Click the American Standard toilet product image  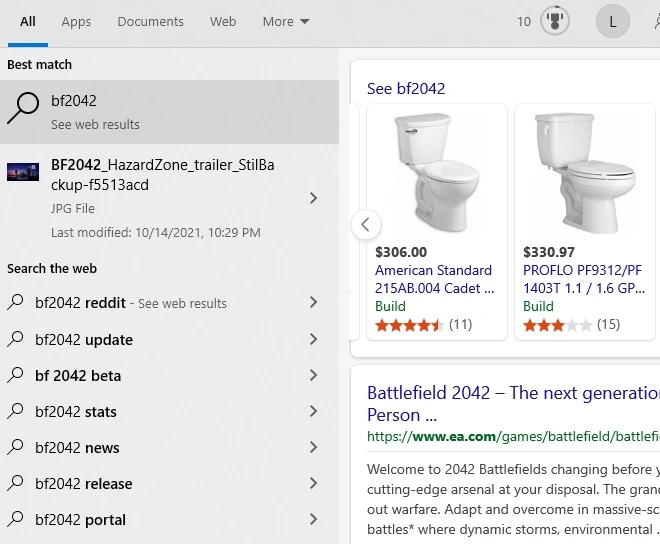pyautogui.click(x=435, y=170)
